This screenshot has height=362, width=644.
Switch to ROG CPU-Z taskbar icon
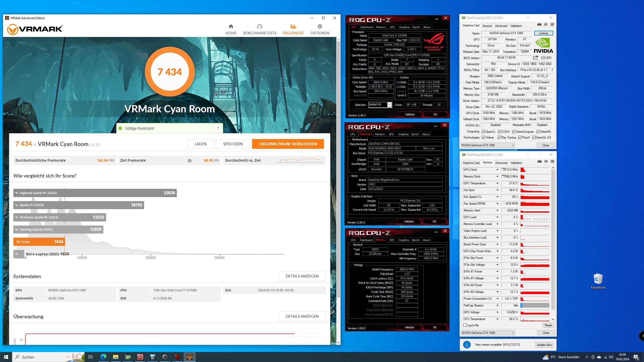(140, 357)
